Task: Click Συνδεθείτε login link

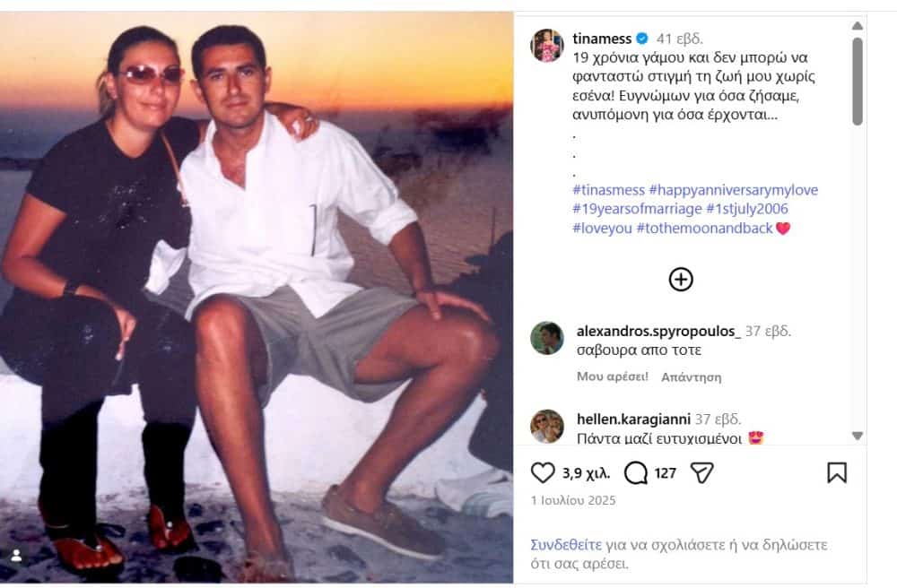Action: 566,545
